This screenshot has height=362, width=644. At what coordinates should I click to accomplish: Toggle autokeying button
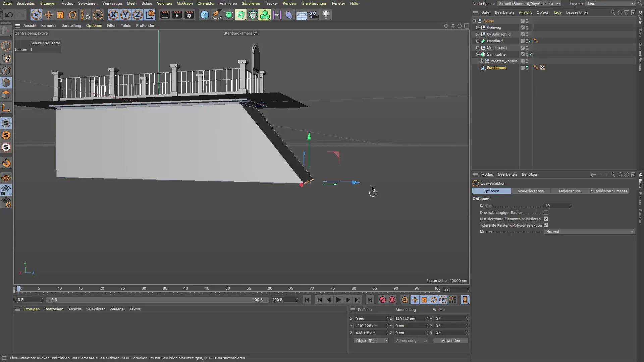[x=392, y=300]
